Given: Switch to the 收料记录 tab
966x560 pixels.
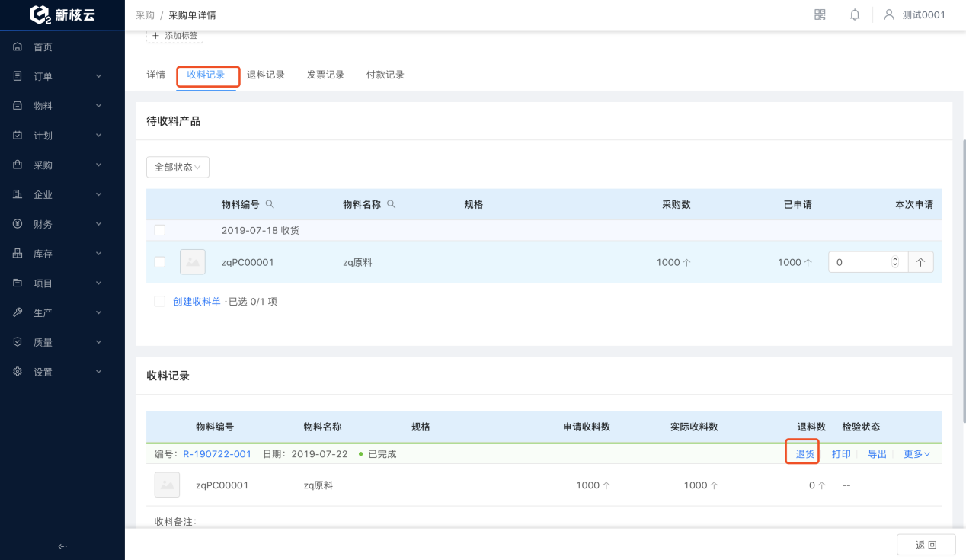Looking at the screenshot, I should (206, 75).
